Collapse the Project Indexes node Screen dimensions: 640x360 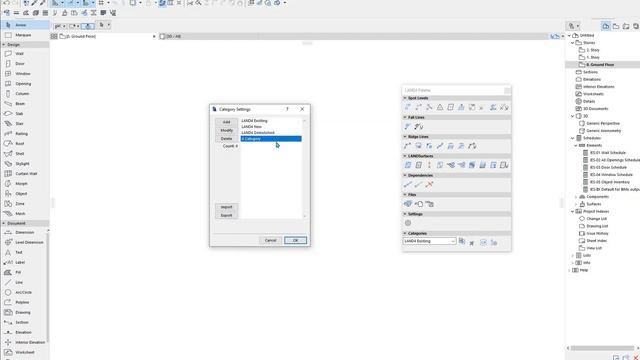pyautogui.click(x=573, y=211)
